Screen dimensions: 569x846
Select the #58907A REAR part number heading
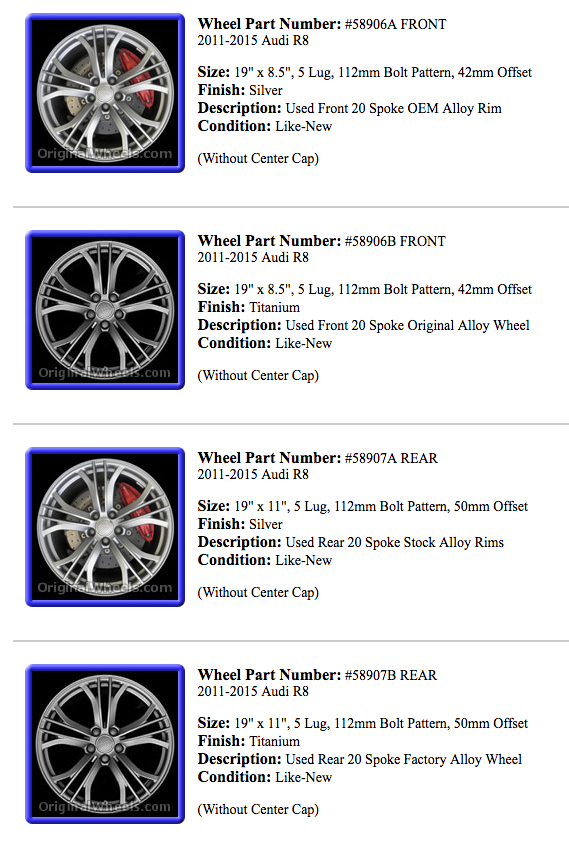coord(318,458)
